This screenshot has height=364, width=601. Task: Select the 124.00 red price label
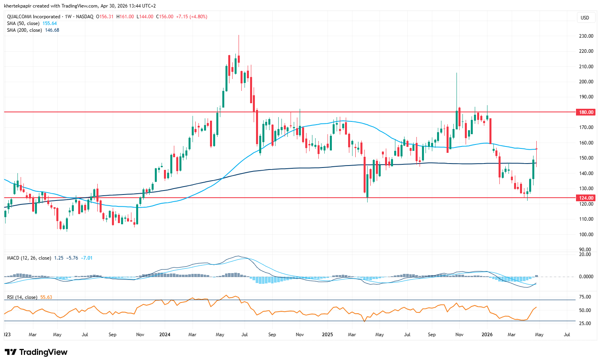(586, 198)
